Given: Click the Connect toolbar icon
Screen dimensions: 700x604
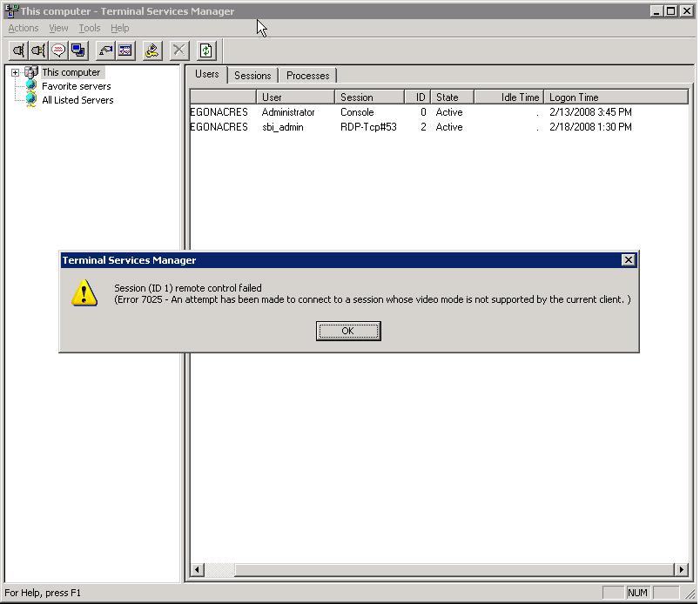Looking at the screenshot, I should tap(18, 50).
